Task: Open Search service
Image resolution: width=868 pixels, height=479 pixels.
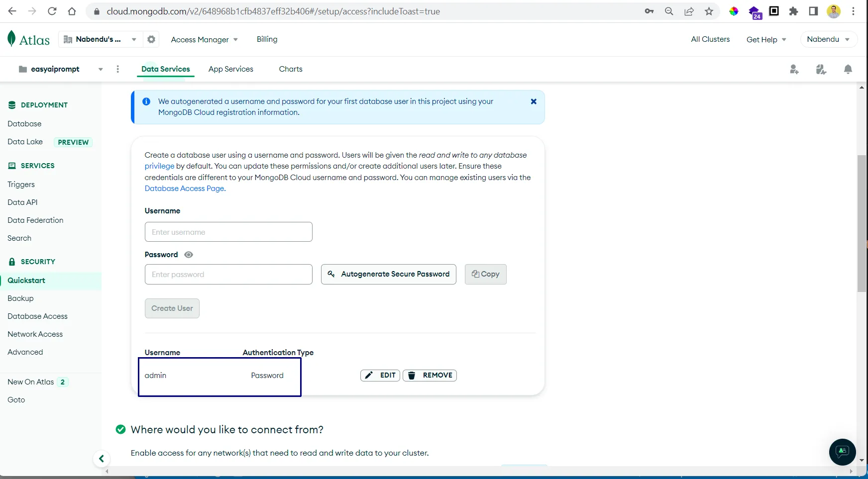Action: coord(19,238)
